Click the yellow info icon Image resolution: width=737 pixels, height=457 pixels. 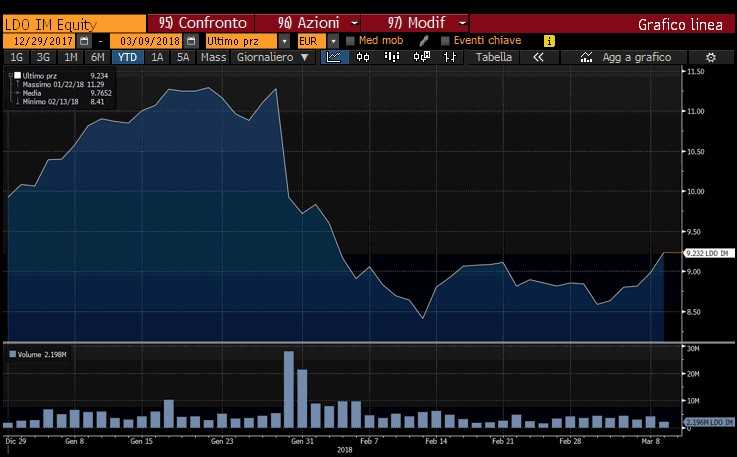(549, 41)
